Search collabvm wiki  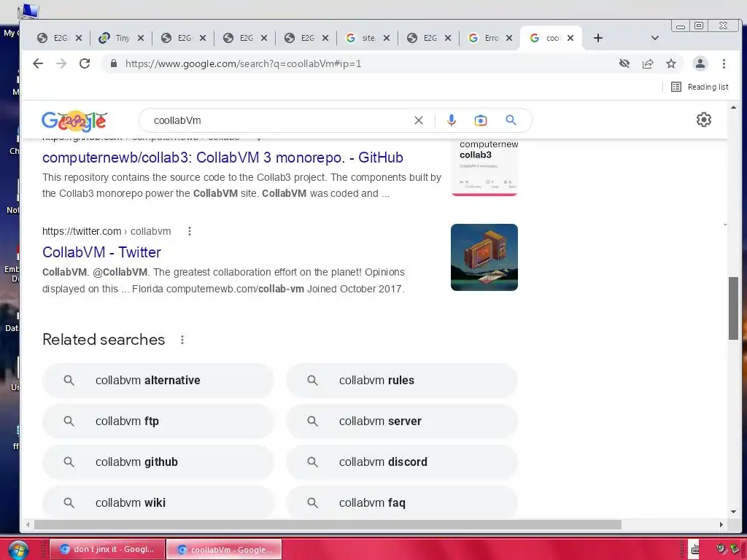158,502
